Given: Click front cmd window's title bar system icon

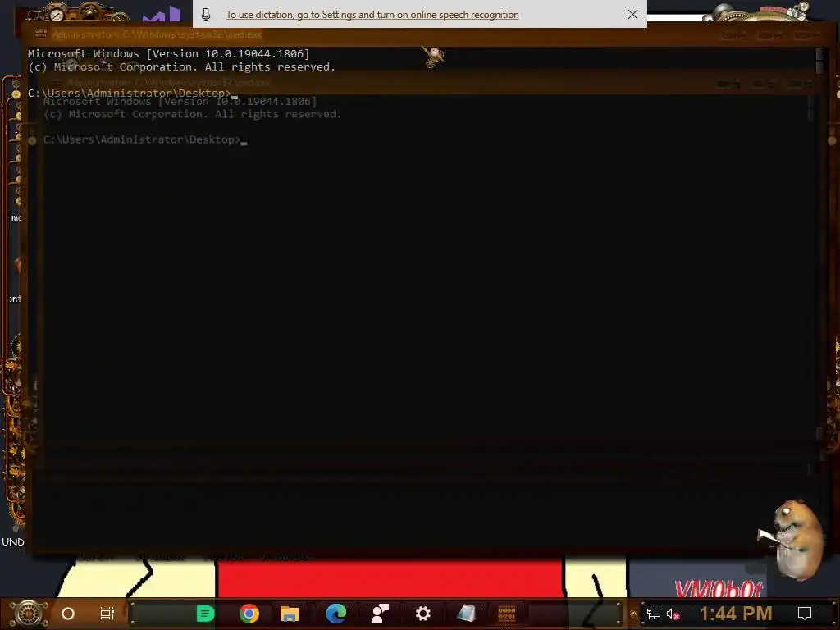Looking at the screenshot, I should [x=41, y=34].
